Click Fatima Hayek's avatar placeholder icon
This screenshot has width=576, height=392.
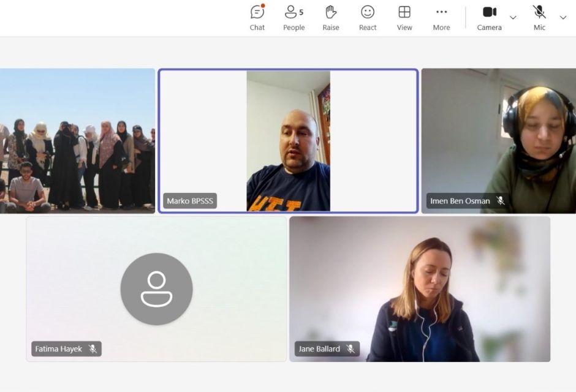coord(156,288)
